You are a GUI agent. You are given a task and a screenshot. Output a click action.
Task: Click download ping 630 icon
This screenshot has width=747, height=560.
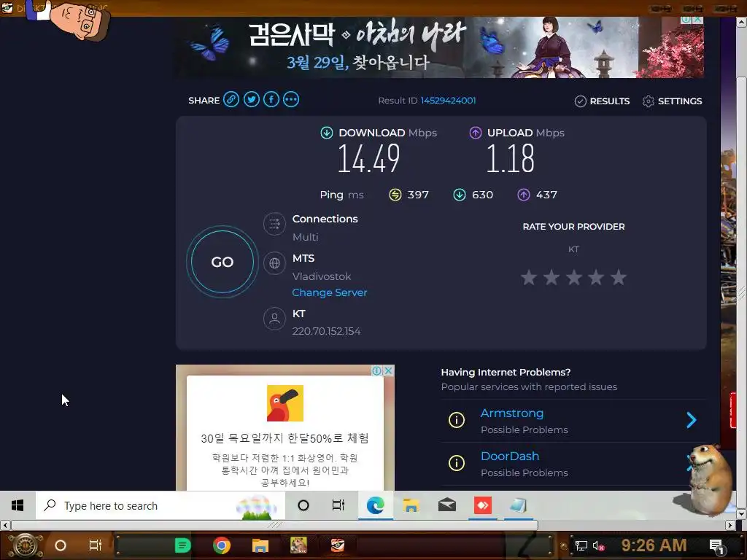click(x=460, y=195)
